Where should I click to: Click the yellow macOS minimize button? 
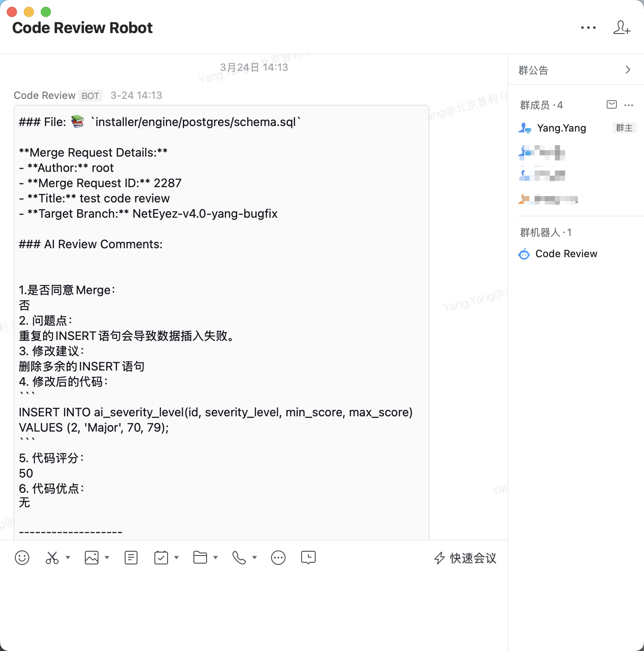29,11
